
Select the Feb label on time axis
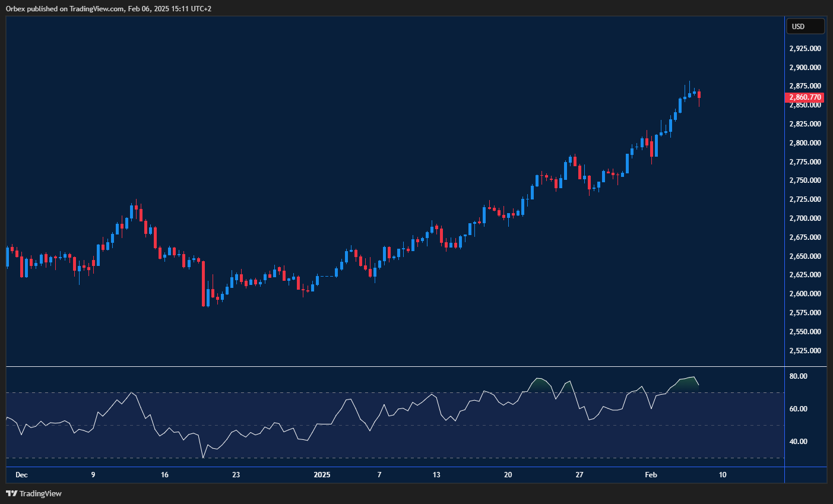point(651,475)
